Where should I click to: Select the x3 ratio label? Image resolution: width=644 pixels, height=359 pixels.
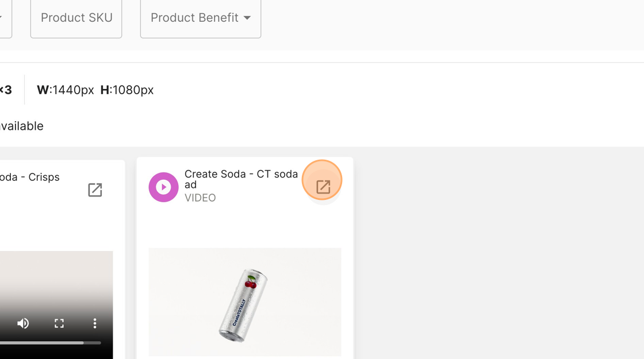pyautogui.click(x=6, y=90)
